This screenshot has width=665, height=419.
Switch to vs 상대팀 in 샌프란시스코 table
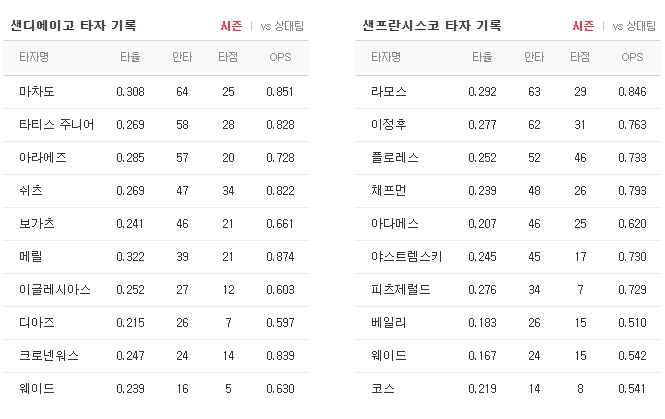click(x=634, y=26)
